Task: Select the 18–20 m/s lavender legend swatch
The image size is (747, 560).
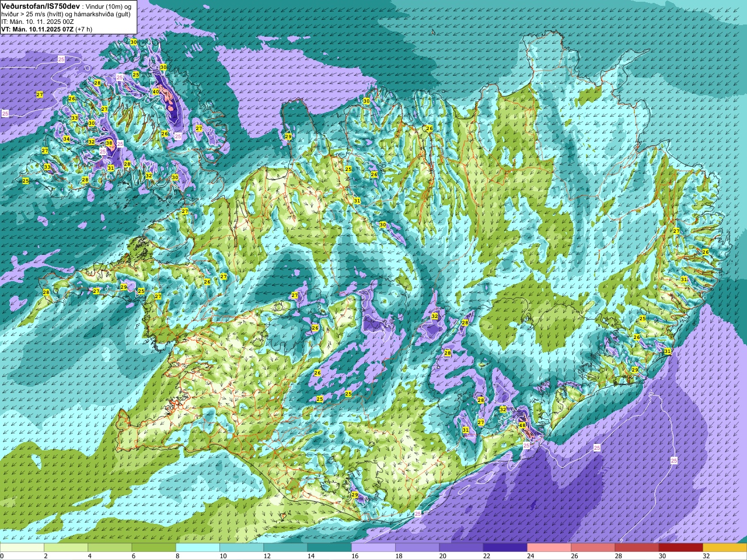Action: [417, 548]
